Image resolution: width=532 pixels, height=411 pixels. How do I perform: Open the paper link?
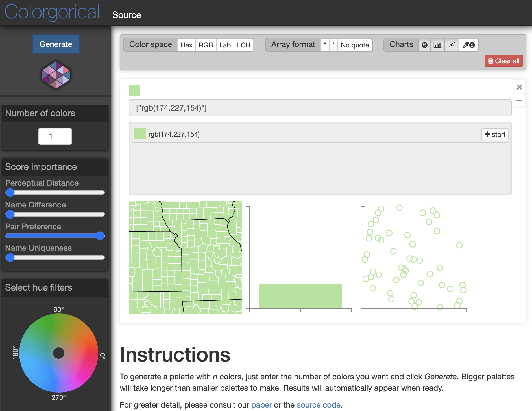[261, 405]
